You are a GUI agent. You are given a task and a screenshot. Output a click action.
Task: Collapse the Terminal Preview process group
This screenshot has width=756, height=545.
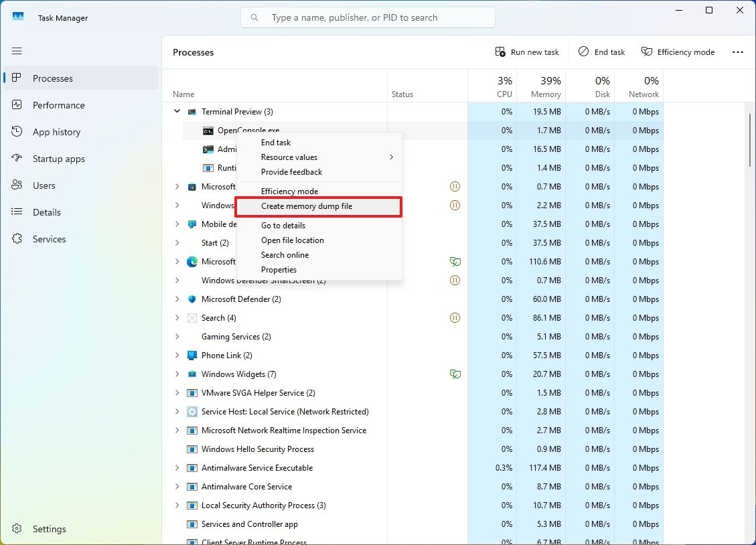[x=177, y=111]
